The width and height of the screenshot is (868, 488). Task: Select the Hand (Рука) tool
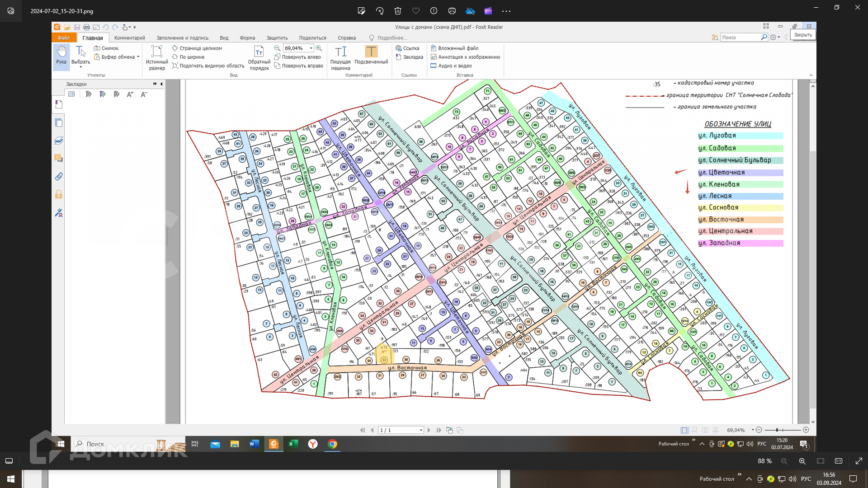coord(61,56)
